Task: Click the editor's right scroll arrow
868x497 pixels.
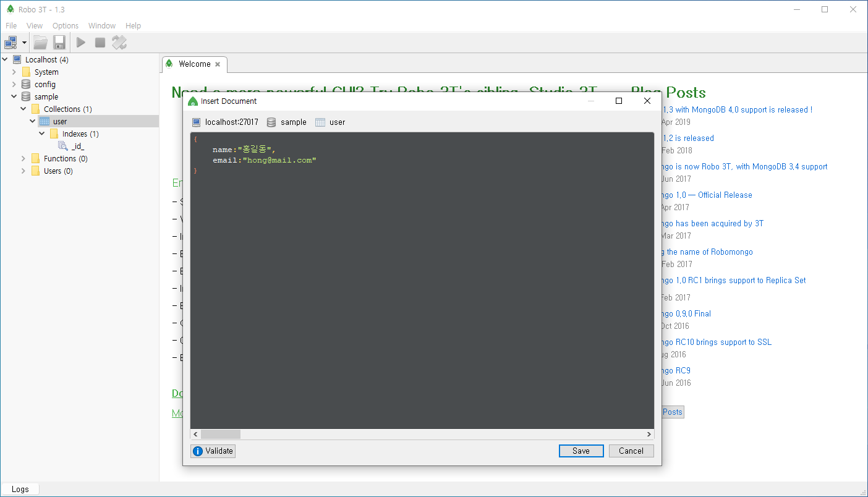Action: pyautogui.click(x=649, y=435)
